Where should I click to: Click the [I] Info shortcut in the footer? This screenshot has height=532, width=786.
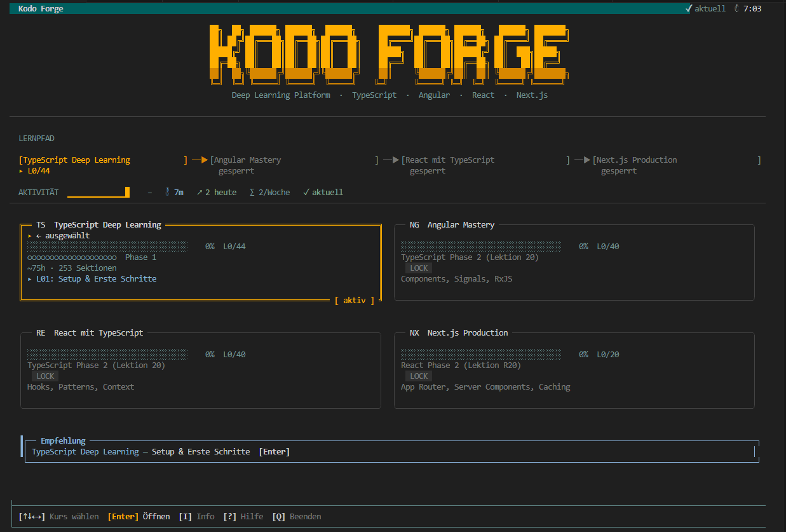click(x=196, y=517)
